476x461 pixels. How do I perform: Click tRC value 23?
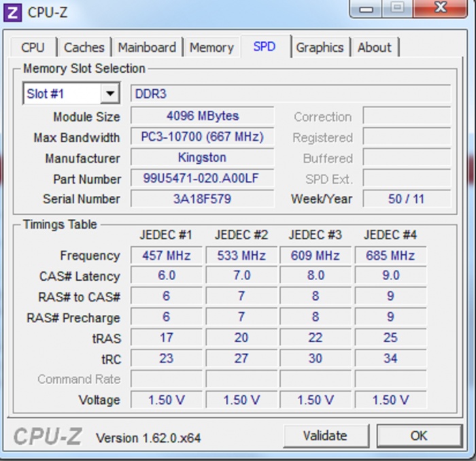click(x=167, y=358)
